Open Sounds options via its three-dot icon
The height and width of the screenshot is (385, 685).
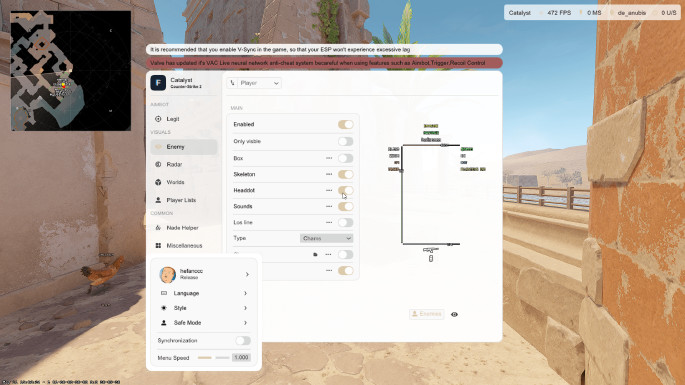coord(329,206)
